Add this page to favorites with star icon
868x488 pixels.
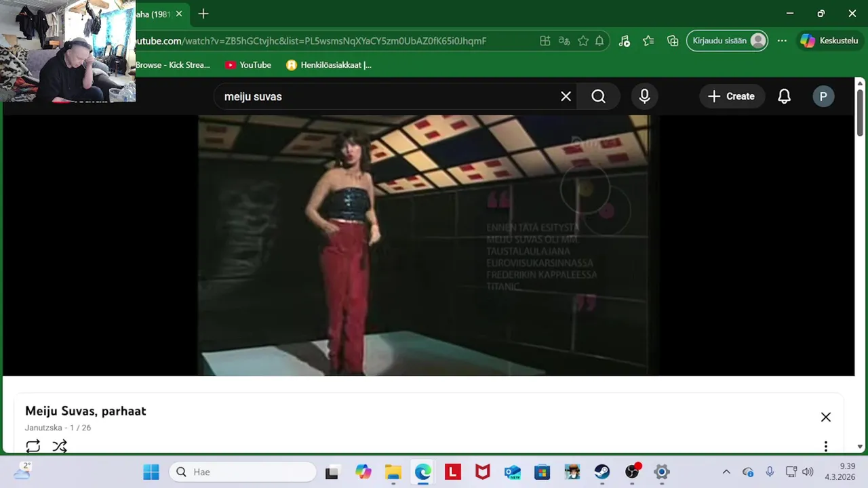coord(583,41)
